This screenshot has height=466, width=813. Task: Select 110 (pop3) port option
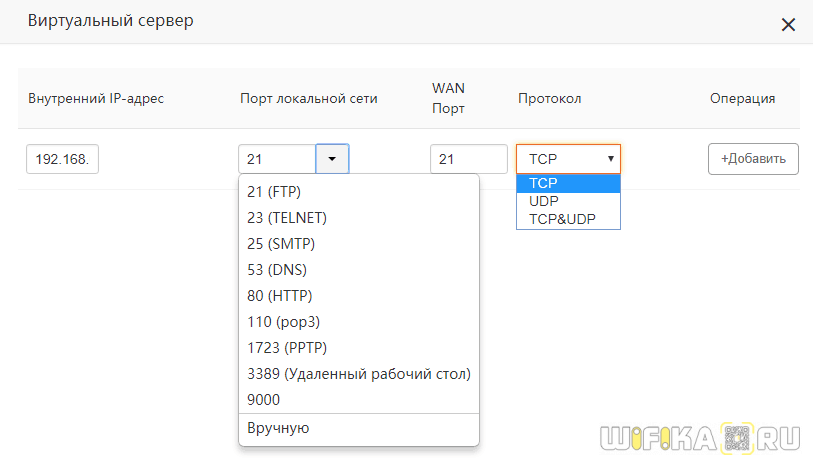[x=283, y=322]
